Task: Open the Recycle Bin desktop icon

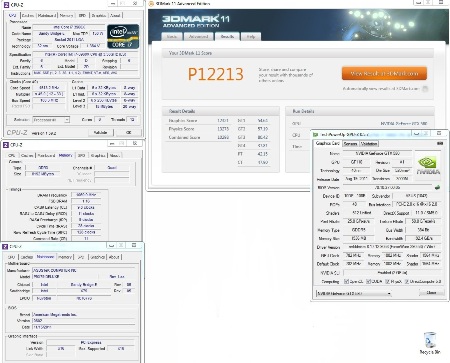Action: tap(430, 343)
